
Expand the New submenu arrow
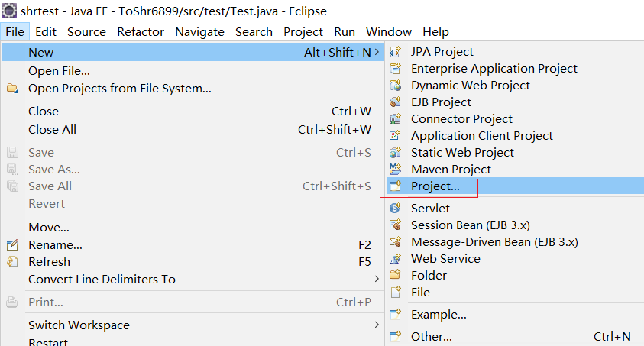[377, 52]
